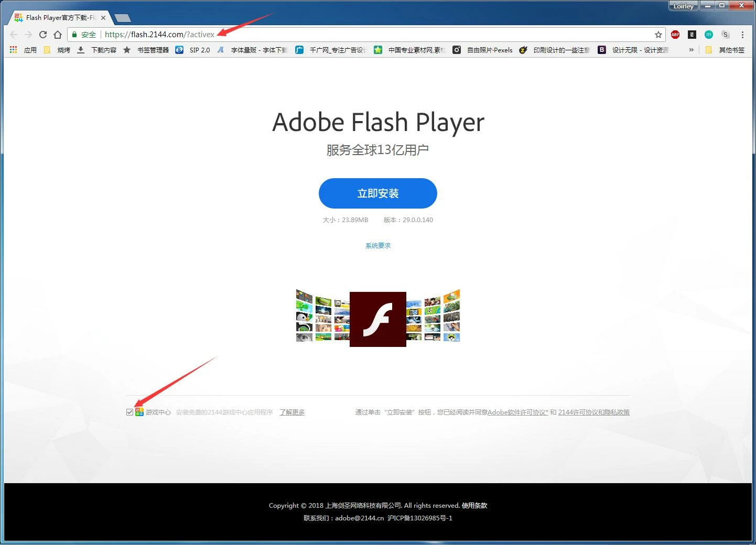Open the S extension icon
The height and width of the screenshot is (545, 756).
point(726,35)
